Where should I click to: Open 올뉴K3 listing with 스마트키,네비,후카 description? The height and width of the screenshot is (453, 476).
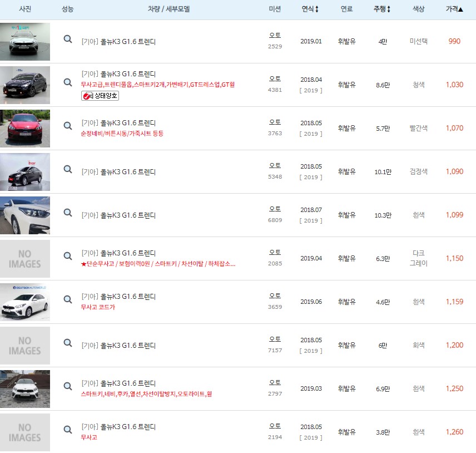[118, 384]
